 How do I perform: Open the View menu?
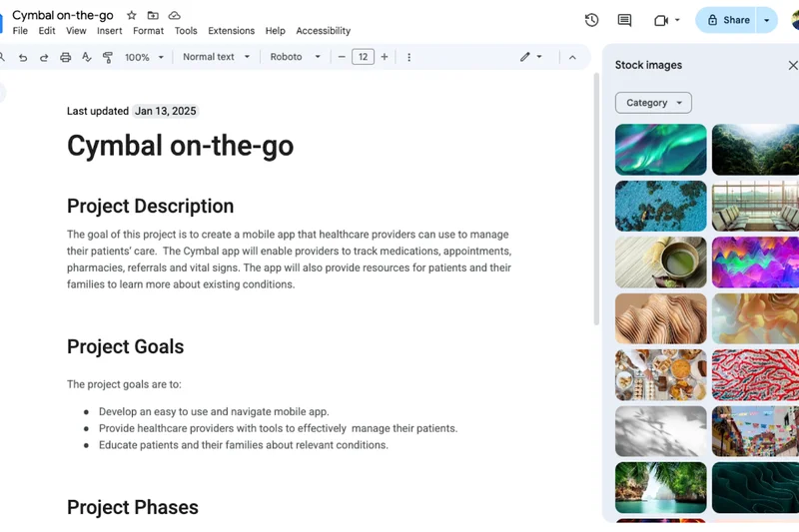point(76,31)
